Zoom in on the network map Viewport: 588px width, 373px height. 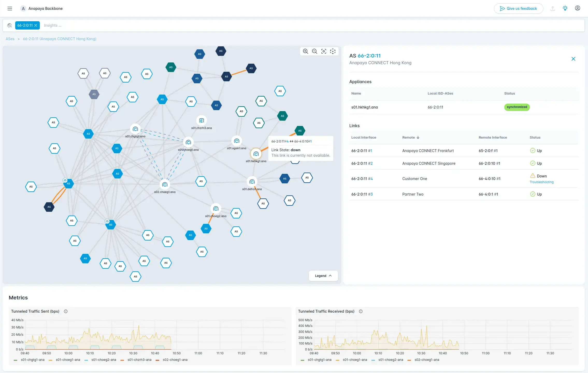tap(305, 51)
